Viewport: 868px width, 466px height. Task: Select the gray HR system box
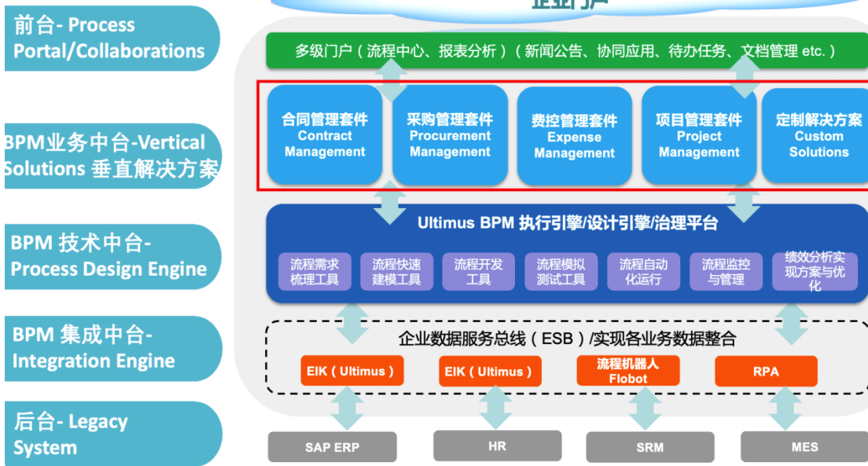coord(497,446)
